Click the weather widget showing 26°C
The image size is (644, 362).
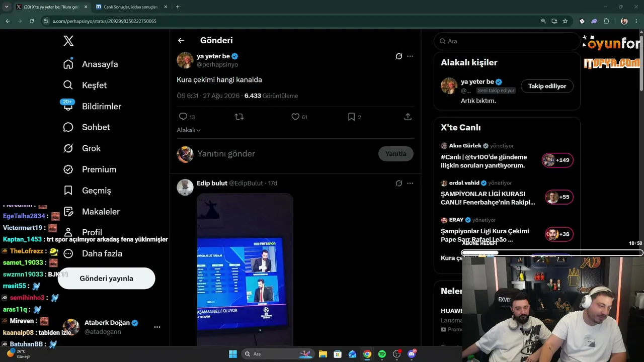(x=18, y=354)
